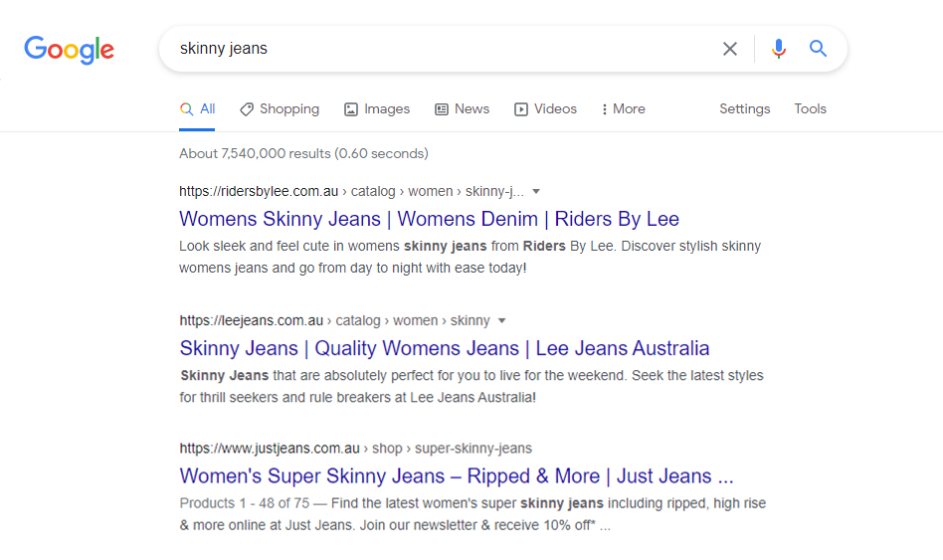This screenshot has height=560, width=943.
Task: Start voice search with microphone icon
Action: [778, 49]
